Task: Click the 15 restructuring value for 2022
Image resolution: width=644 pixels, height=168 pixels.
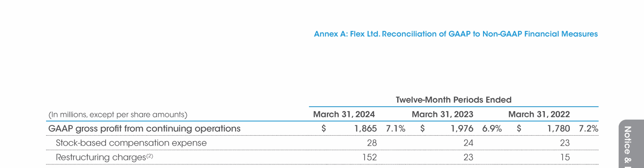Action: (x=565, y=157)
